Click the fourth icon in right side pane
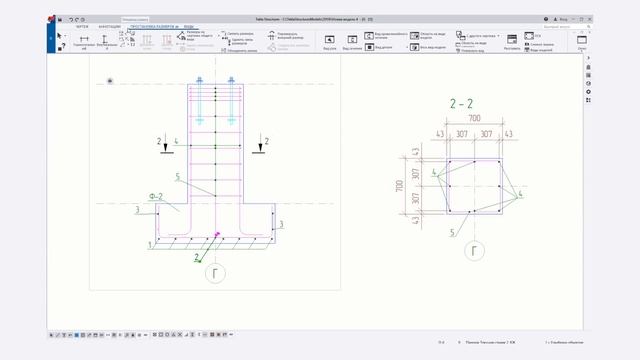This screenshot has height=360, width=640. pos(588,83)
